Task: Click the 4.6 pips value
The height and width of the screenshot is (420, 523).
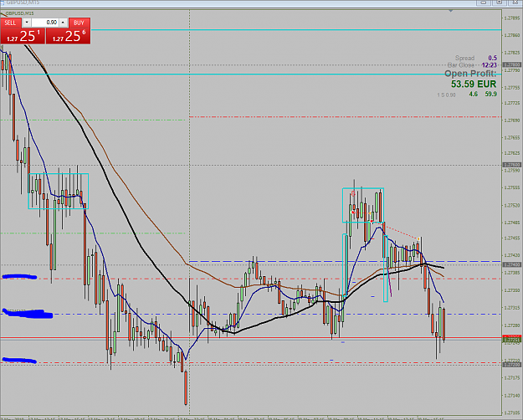Action: 474,95
